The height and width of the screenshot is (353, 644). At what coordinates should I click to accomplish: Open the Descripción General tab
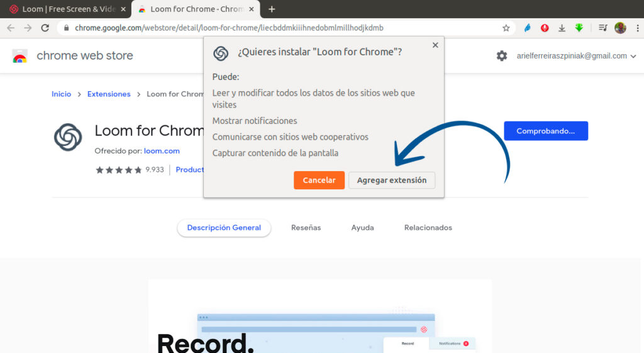point(224,228)
